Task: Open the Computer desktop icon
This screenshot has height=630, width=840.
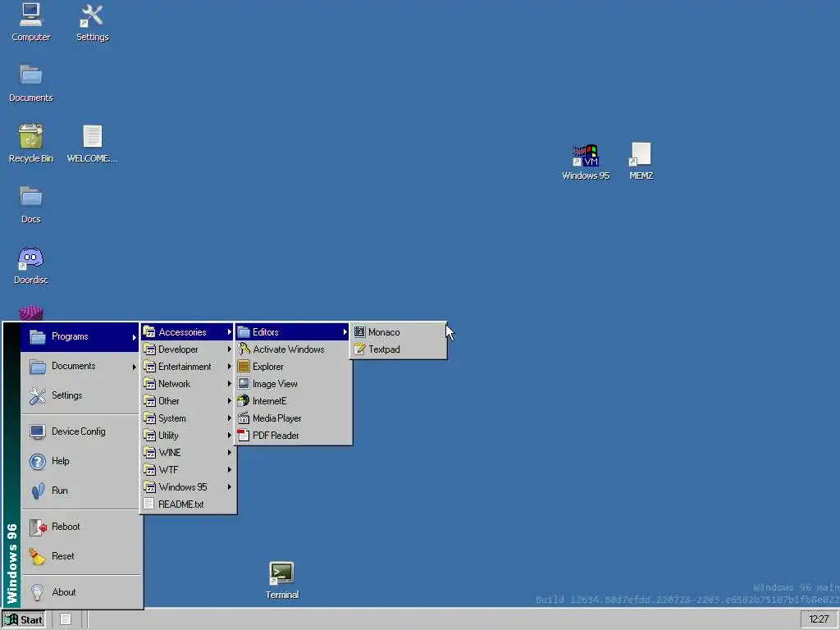Action: (30, 22)
